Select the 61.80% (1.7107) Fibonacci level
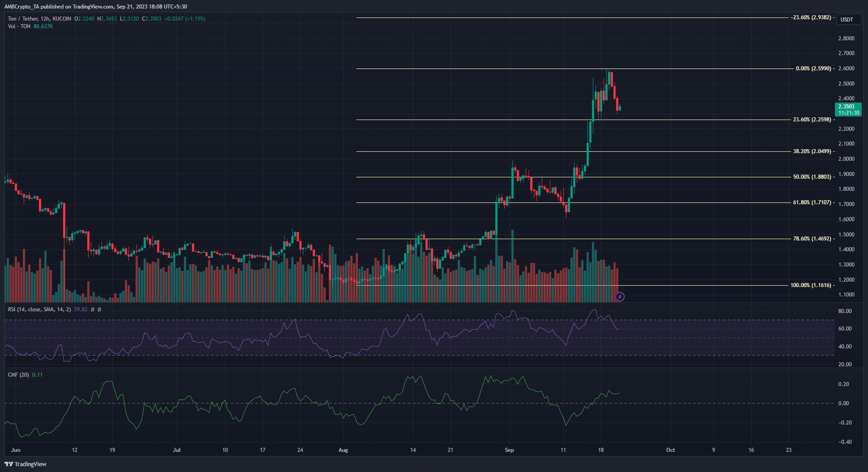 click(x=812, y=202)
